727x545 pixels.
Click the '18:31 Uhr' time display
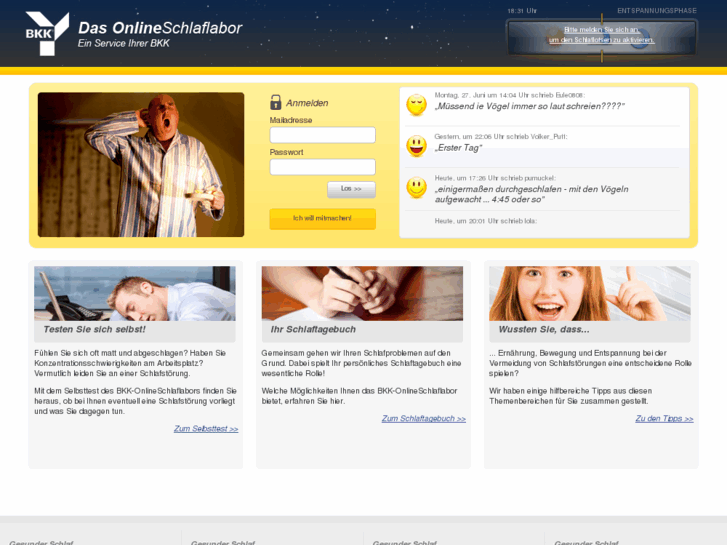(522, 11)
